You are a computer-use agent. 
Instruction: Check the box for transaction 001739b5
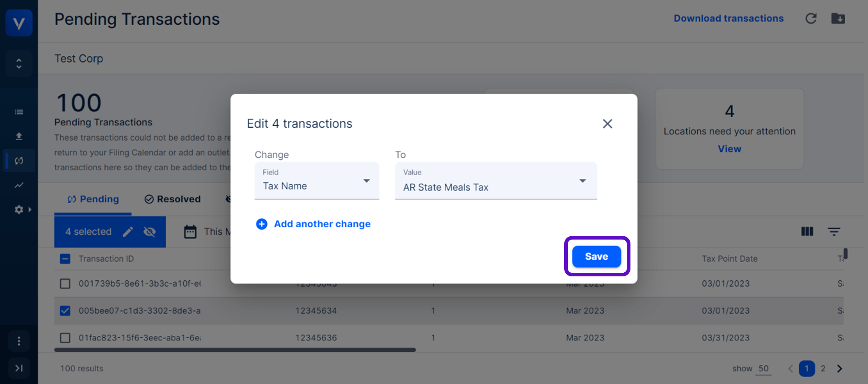[65, 284]
